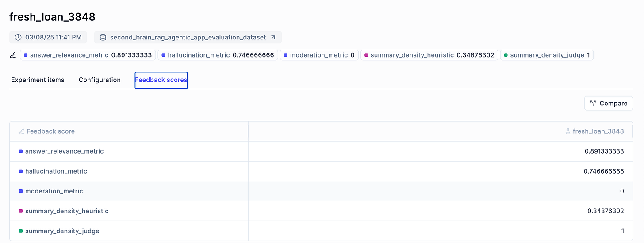Click the blue swatch in the answer_relevance_metric row
This screenshot has width=644, height=243.
(21, 151)
